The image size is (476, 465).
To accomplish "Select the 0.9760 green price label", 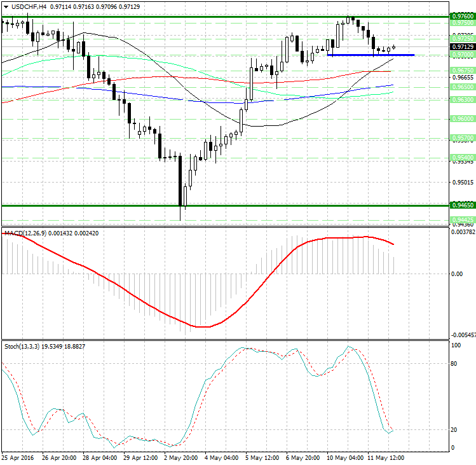I will coord(461,16).
